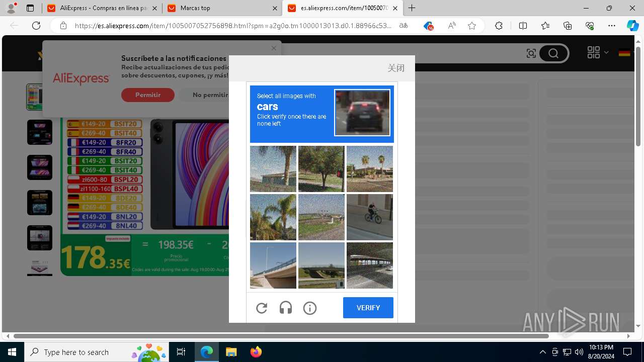
Task: Open the translate page icon
Action: coord(404,26)
